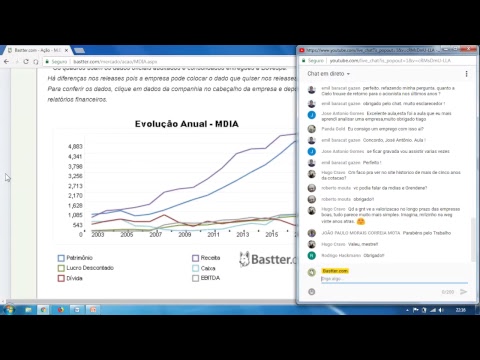This screenshot has width=480, height=360.
Task: Click the 2009 label on chart axis
Action: [x=185, y=235]
